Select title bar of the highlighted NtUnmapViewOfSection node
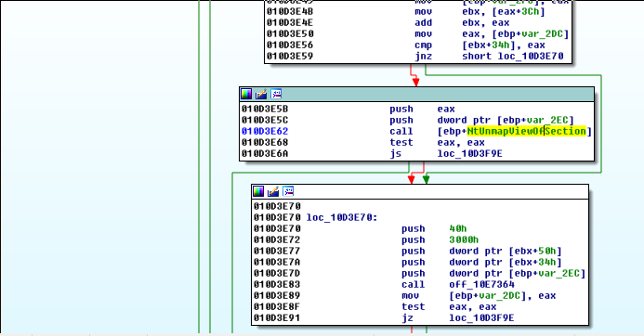 [x=416, y=95]
